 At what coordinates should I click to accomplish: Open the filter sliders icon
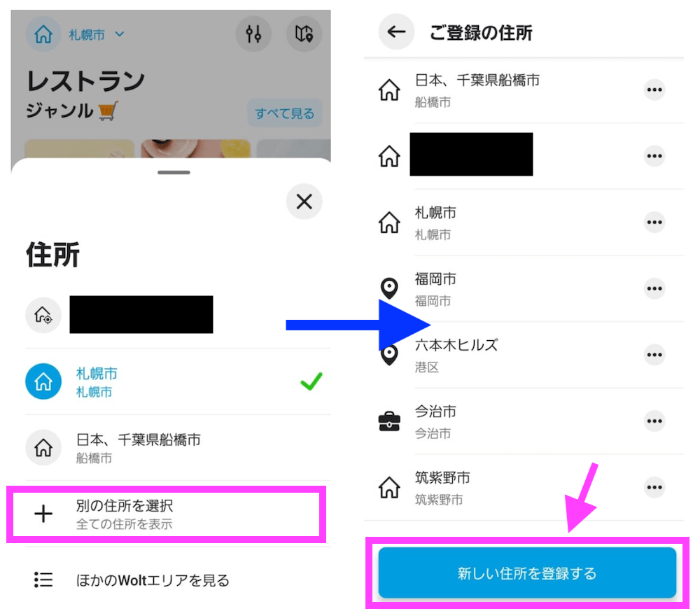[253, 34]
